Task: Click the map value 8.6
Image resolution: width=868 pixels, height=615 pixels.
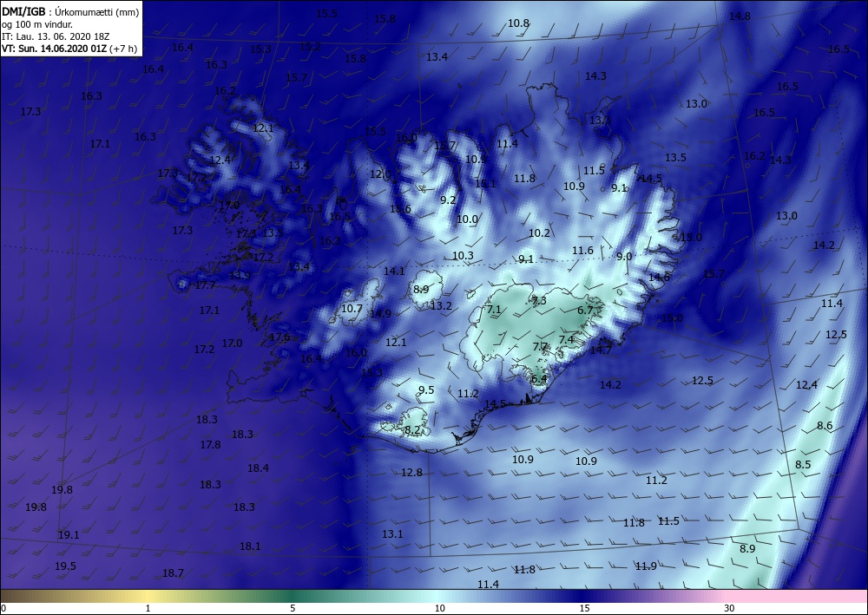Action: click(825, 426)
